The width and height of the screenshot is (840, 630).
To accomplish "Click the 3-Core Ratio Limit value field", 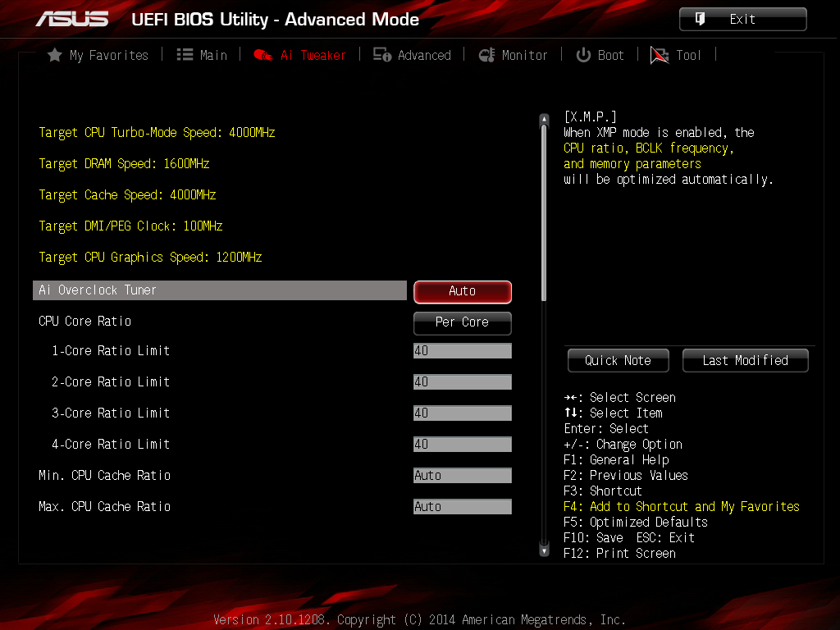I will pyautogui.click(x=463, y=413).
